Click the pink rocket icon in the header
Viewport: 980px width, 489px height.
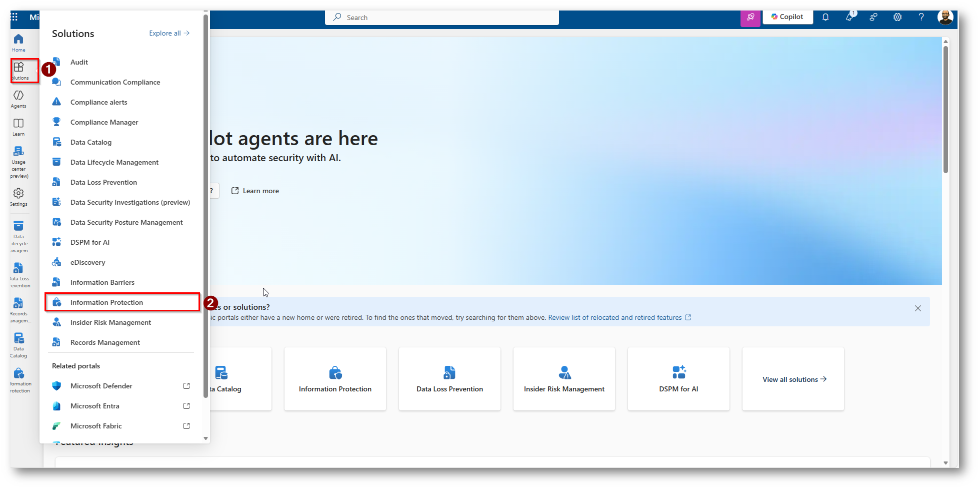(x=750, y=18)
